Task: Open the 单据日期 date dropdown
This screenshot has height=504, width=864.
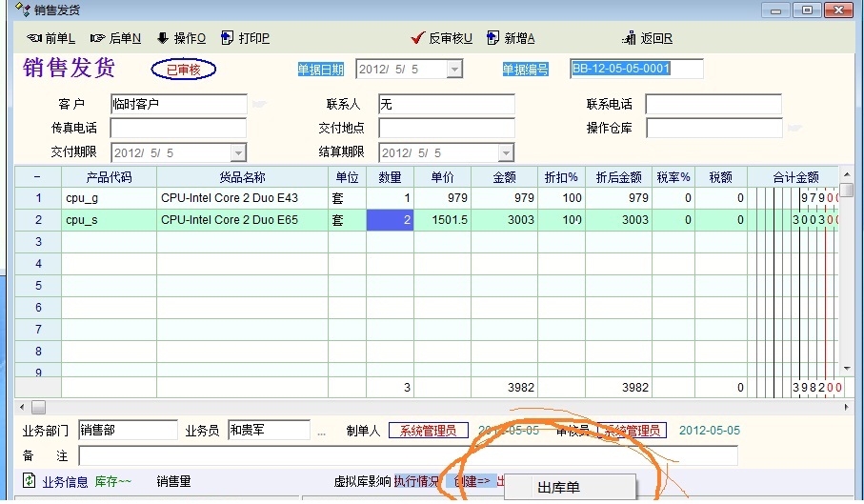Action: pos(453,69)
